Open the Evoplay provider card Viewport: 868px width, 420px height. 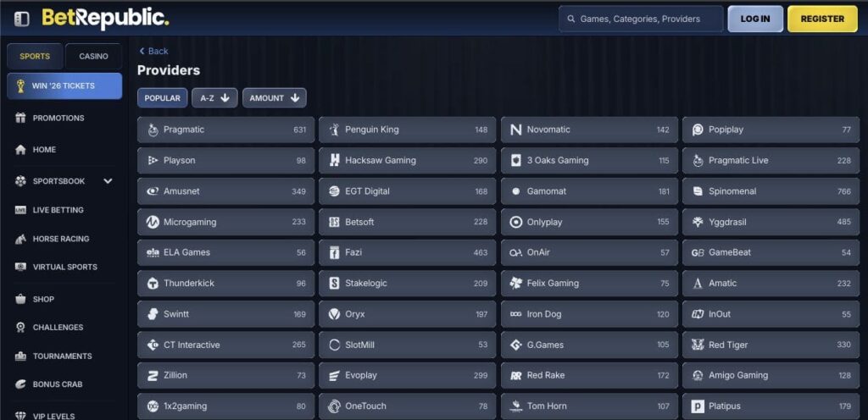(408, 375)
